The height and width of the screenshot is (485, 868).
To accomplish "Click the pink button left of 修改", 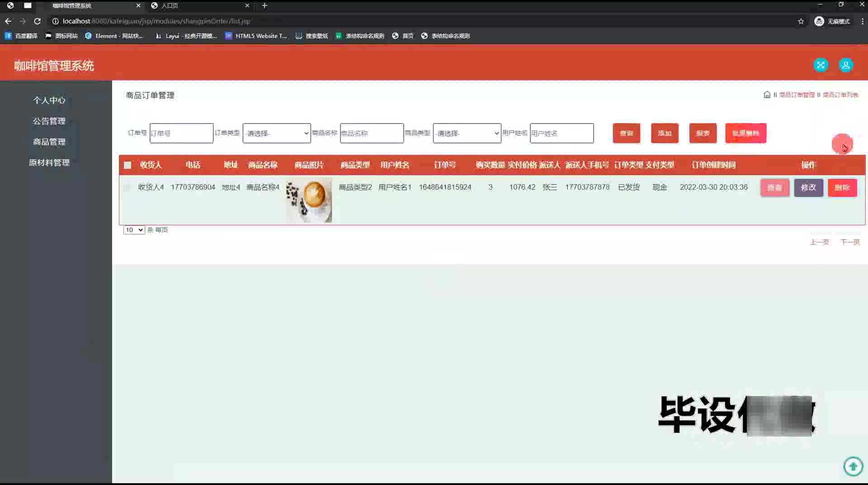I will (x=775, y=187).
